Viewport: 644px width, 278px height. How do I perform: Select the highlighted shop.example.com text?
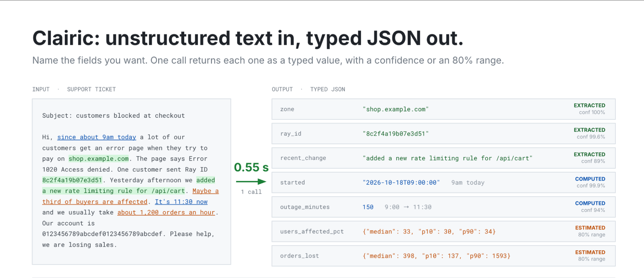99,159
